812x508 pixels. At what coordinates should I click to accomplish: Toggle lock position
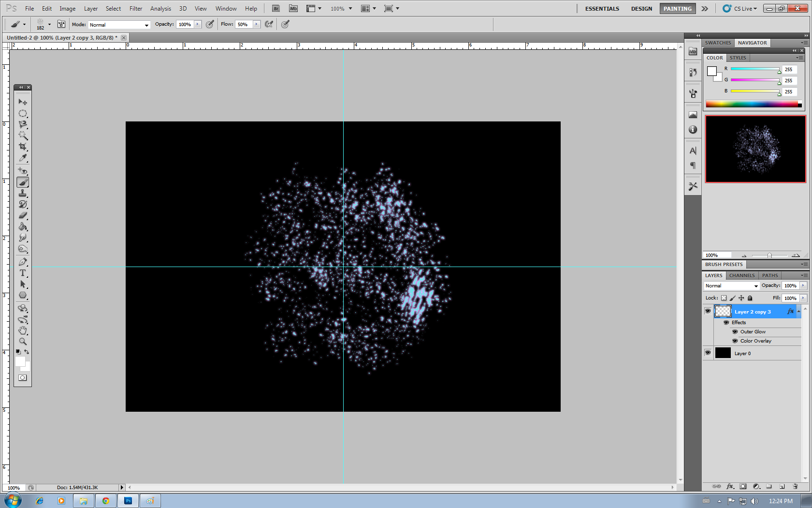(741, 298)
